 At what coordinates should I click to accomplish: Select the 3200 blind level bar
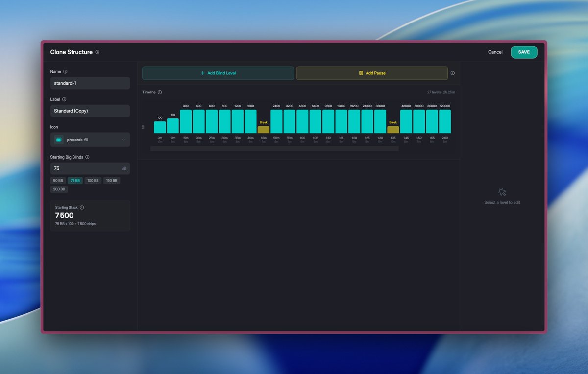tap(290, 121)
